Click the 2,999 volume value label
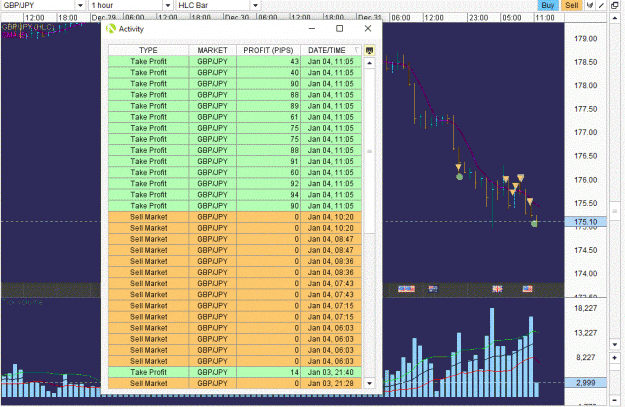Viewport: 625px width, 407px height. 586,383
